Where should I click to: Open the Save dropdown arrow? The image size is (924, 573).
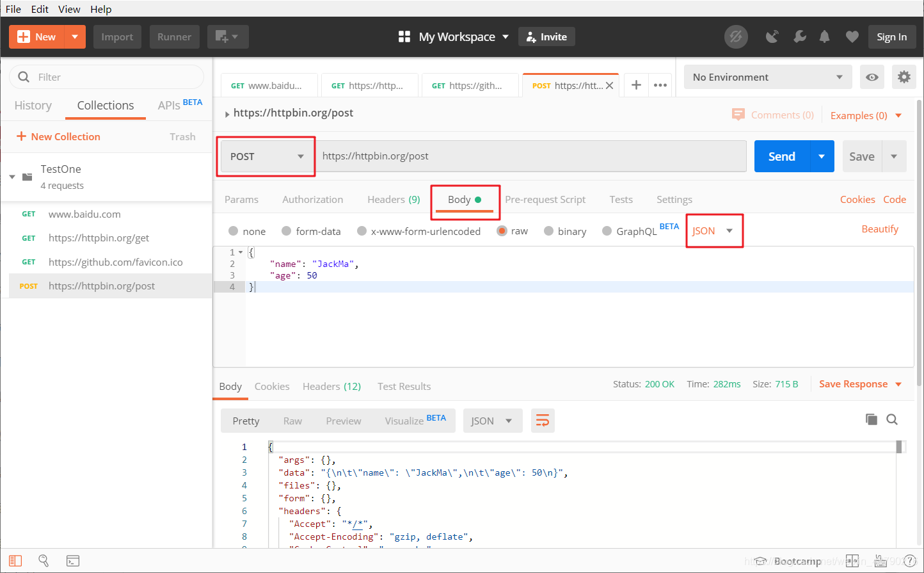(x=894, y=156)
